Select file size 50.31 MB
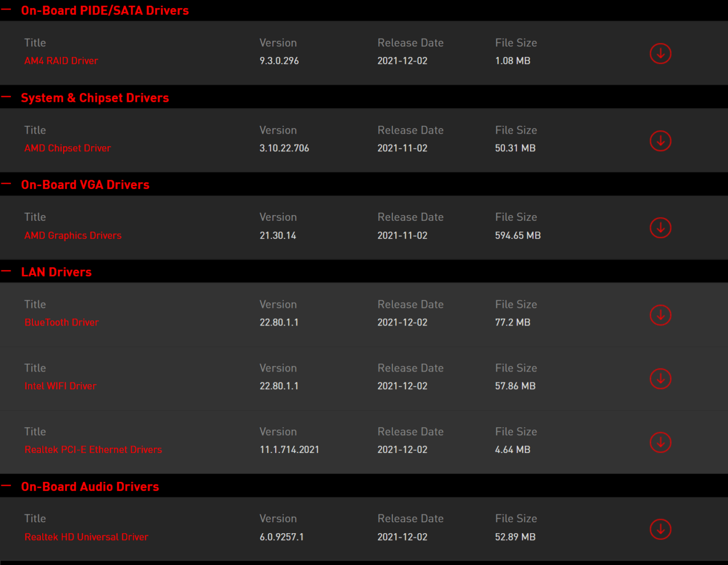This screenshot has height=565, width=728. (515, 148)
